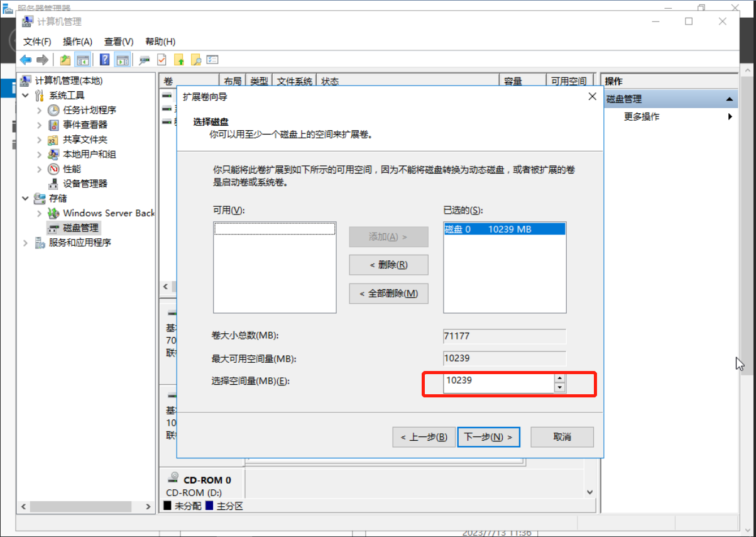
Task: Expand the 性能 node
Action: tap(39, 169)
